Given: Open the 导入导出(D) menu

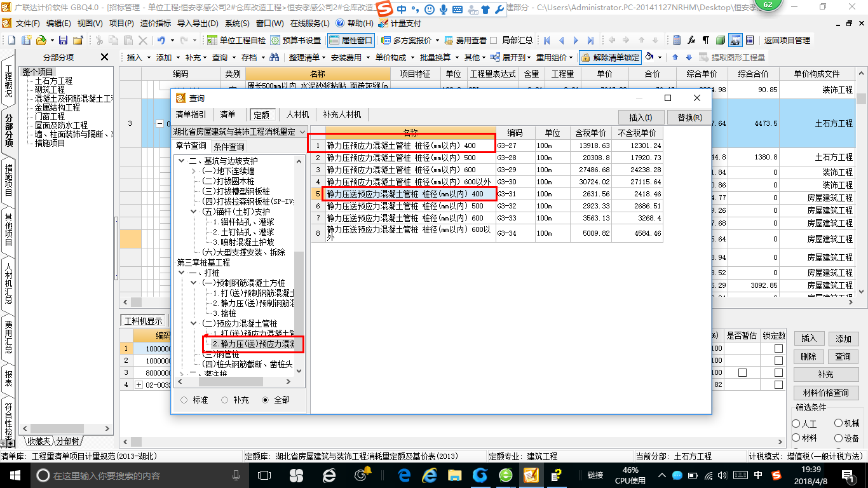Looking at the screenshot, I should (198, 24).
